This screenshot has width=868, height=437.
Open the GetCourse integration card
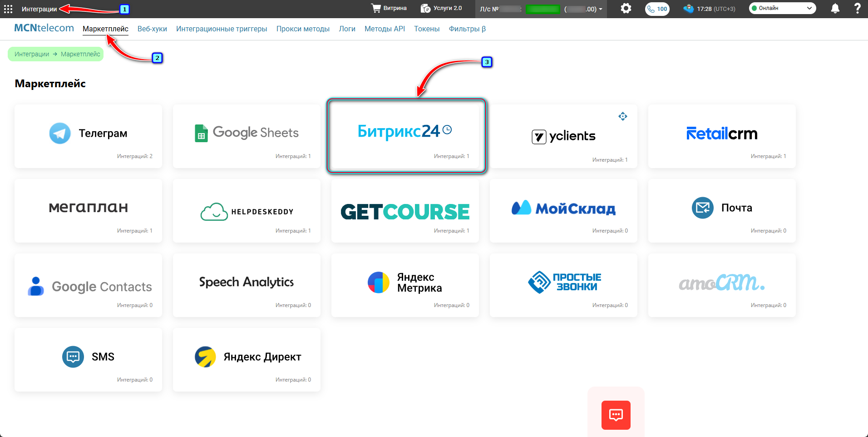pyautogui.click(x=405, y=211)
